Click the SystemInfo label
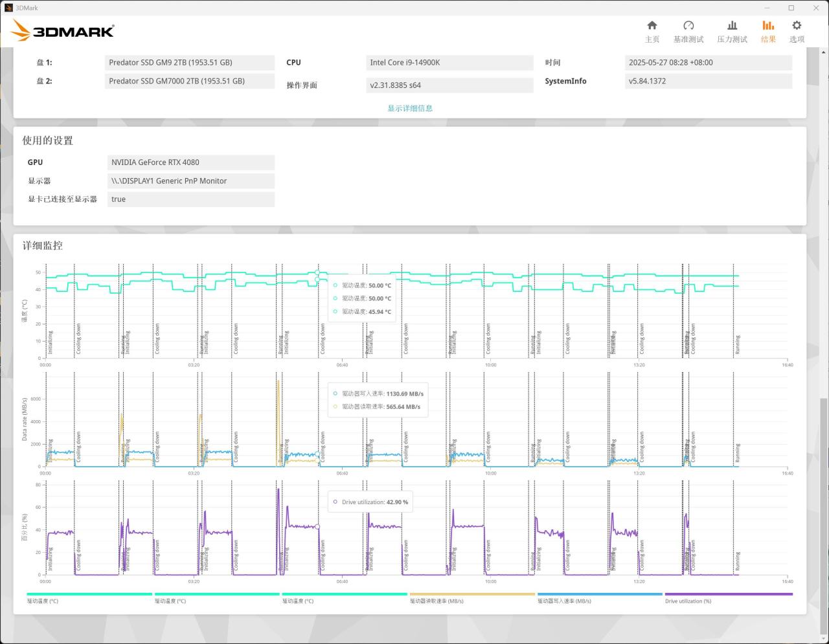Image resolution: width=829 pixels, height=644 pixels. (565, 82)
